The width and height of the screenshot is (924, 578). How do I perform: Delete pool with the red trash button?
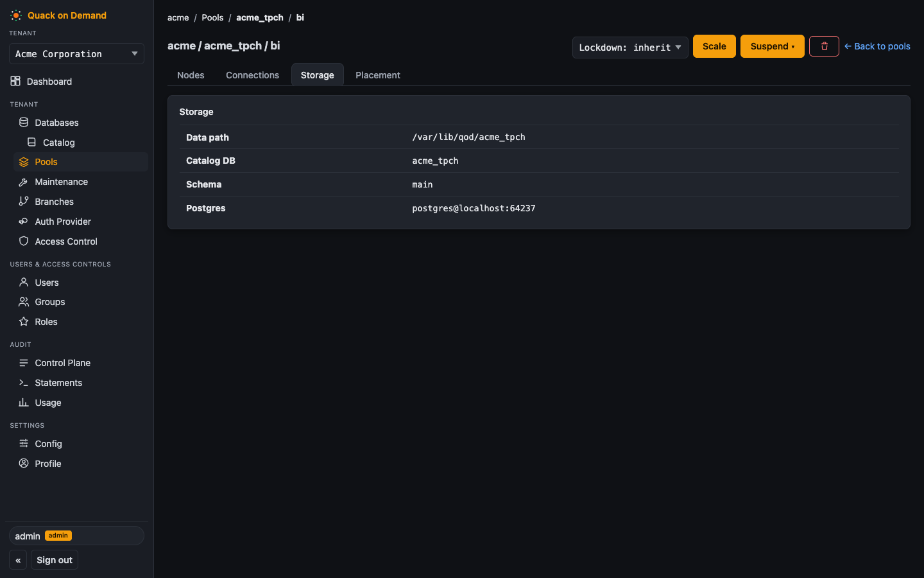pyautogui.click(x=824, y=46)
